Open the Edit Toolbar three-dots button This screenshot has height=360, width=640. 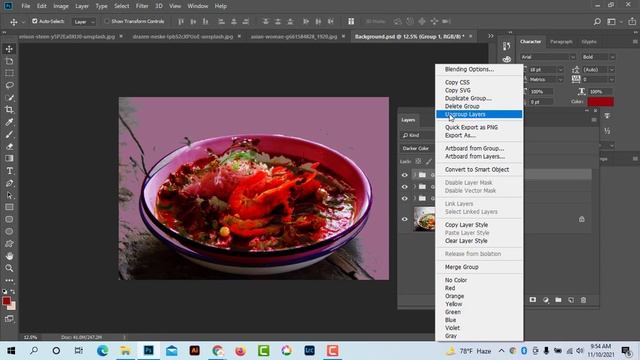[9, 280]
